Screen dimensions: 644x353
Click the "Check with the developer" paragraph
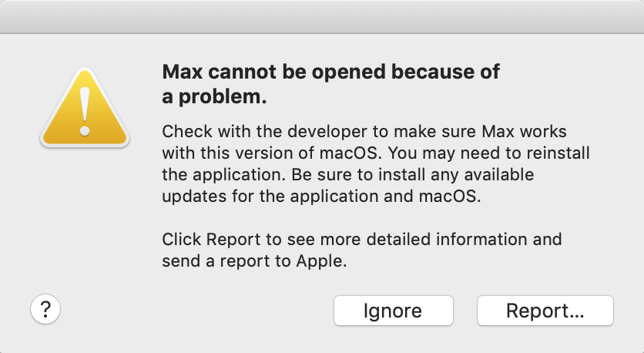coord(376,163)
